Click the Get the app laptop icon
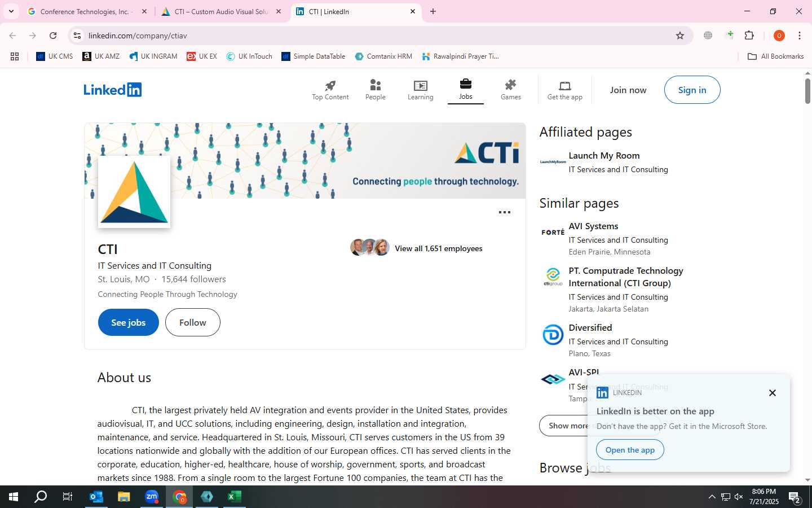This screenshot has width=812, height=508. (x=565, y=86)
